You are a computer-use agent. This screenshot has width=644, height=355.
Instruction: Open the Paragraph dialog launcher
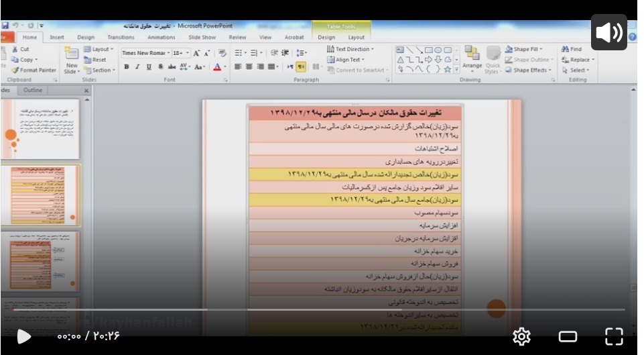point(387,80)
